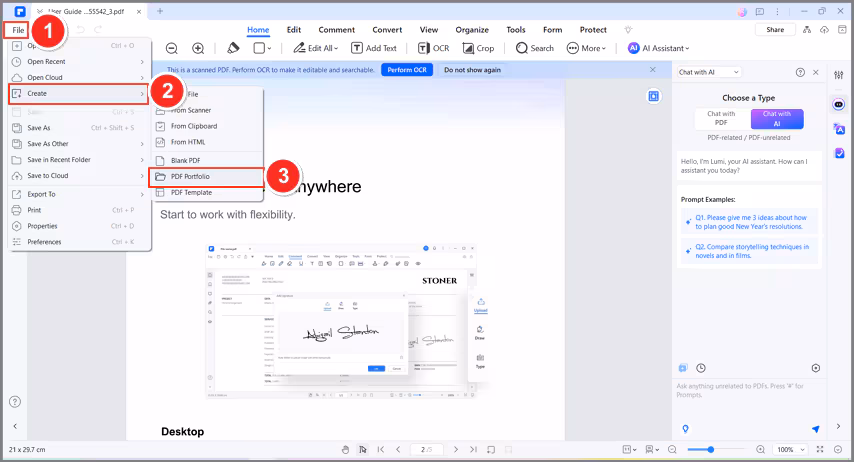The width and height of the screenshot is (854, 462).
Task: Open the zoom percentage dropdown
Action: pyautogui.click(x=790, y=450)
